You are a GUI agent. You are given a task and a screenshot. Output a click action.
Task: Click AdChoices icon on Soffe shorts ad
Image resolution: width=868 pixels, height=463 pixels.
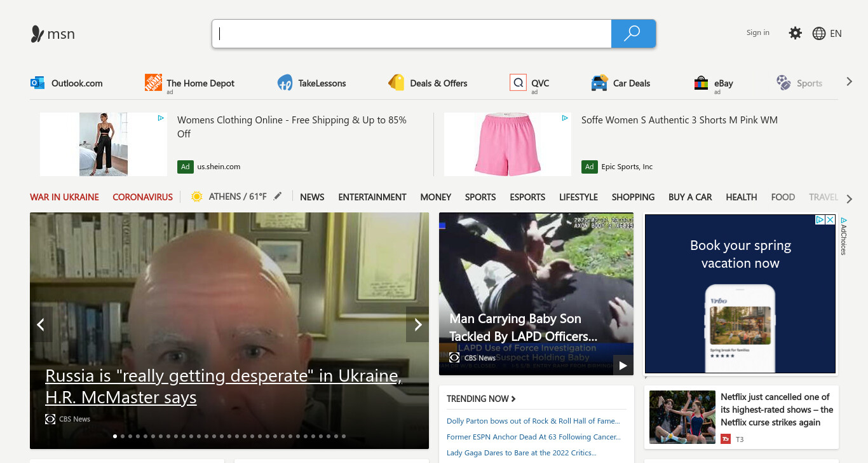(565, 118)
